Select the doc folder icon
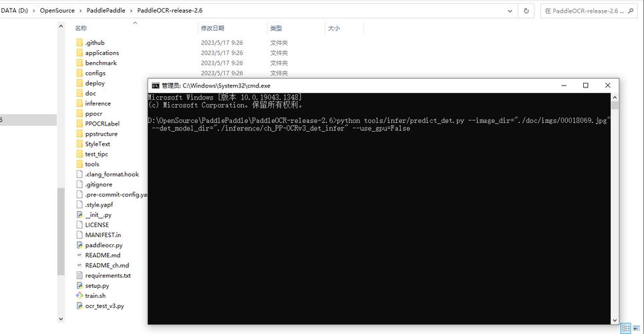 (x=79, y=94)
